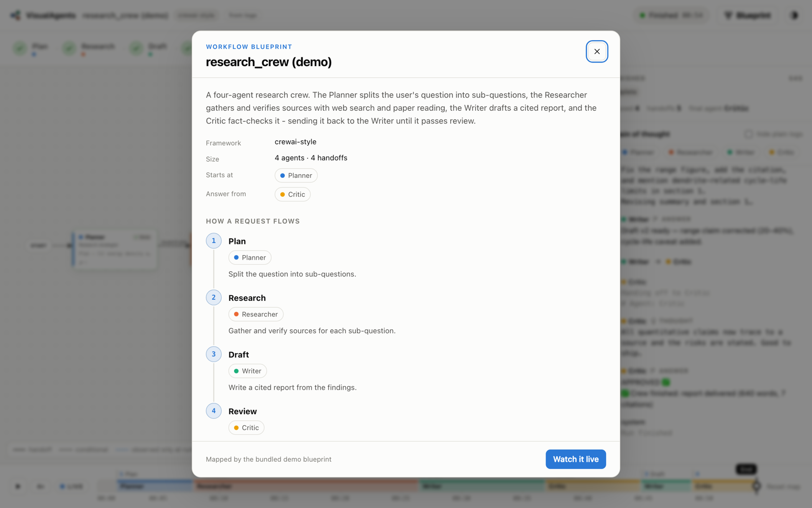Viewport: 812px width, 508px height.
Task: Click the 'Framework' field label
Action: [223, 143]
